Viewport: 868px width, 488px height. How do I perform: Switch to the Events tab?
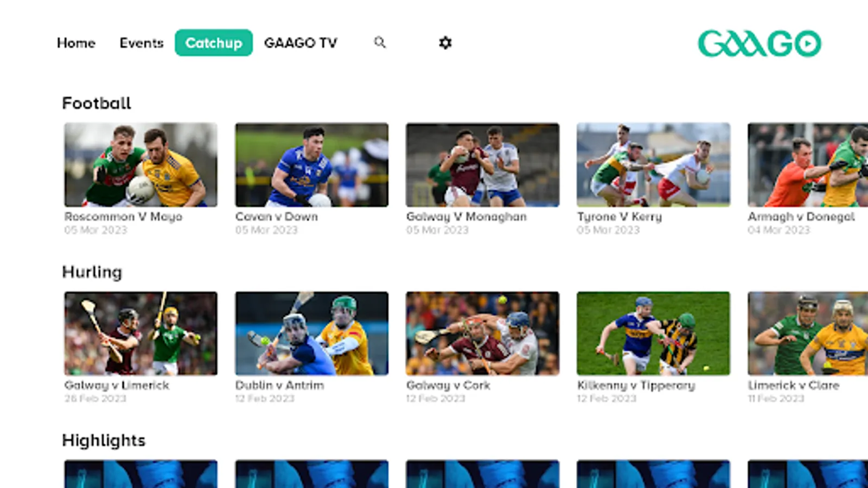(142, 43)
